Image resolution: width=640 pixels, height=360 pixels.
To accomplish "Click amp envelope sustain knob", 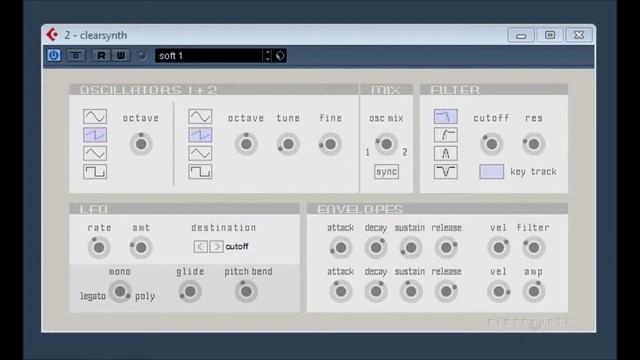I will tap(411, 291).
